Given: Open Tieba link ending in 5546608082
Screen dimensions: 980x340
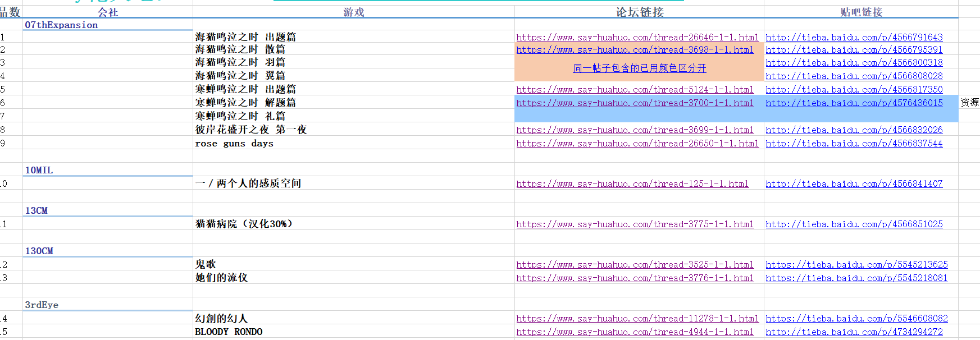Looking at the screenshot, I should click(x=857, y=319).
